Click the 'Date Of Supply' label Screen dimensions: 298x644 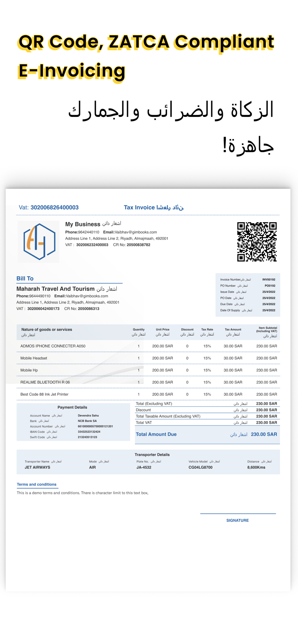click(x=230, y=310)
